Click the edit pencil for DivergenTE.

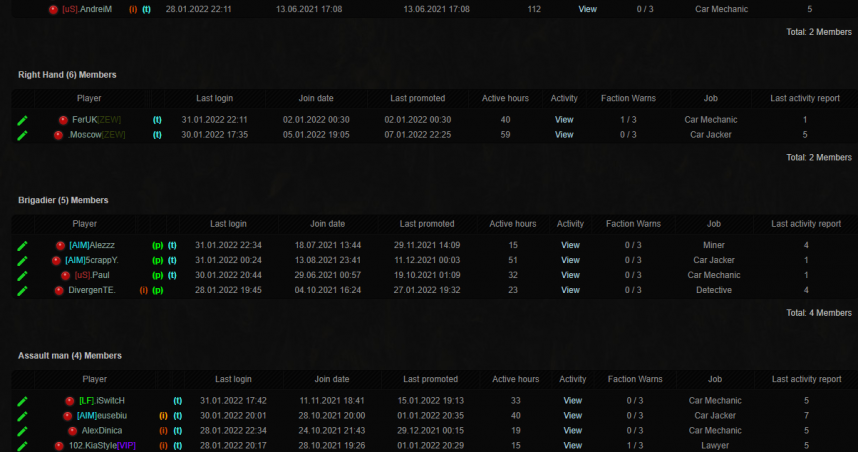tap(22, 291)
